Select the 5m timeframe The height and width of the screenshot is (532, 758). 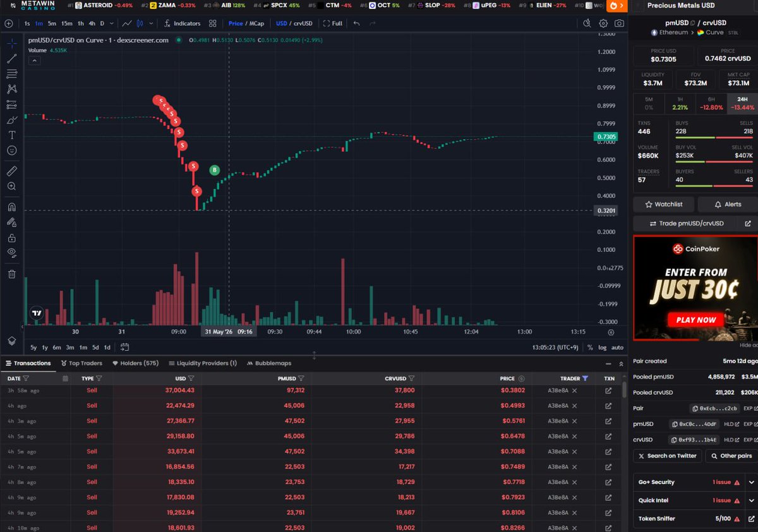pos(52,23)
